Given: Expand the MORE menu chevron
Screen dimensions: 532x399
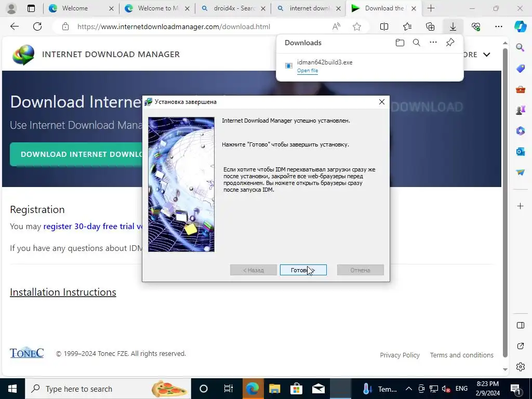Looking at the screenshot, I should coord(486,55).
